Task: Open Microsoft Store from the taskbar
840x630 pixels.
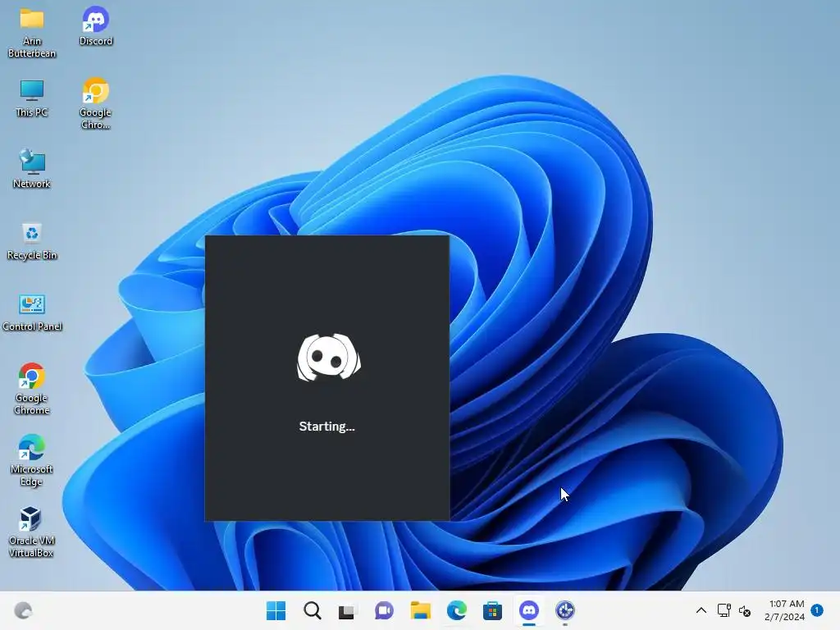Action: (x=492, y=610)
